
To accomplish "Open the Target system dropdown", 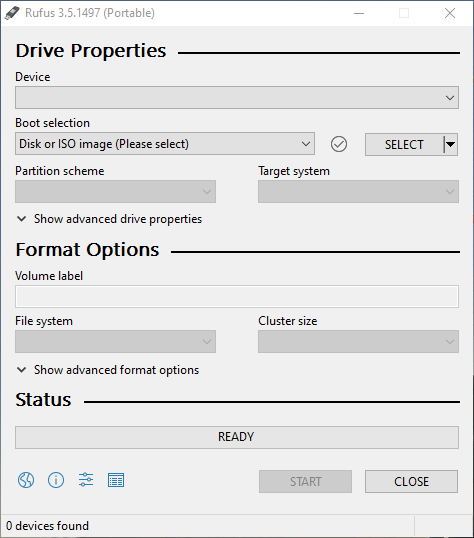I will [358, 191].
